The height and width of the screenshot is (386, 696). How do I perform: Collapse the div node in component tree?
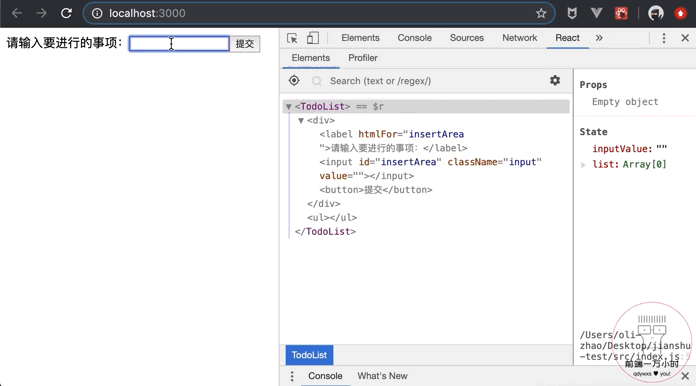(x=301, y=120)
